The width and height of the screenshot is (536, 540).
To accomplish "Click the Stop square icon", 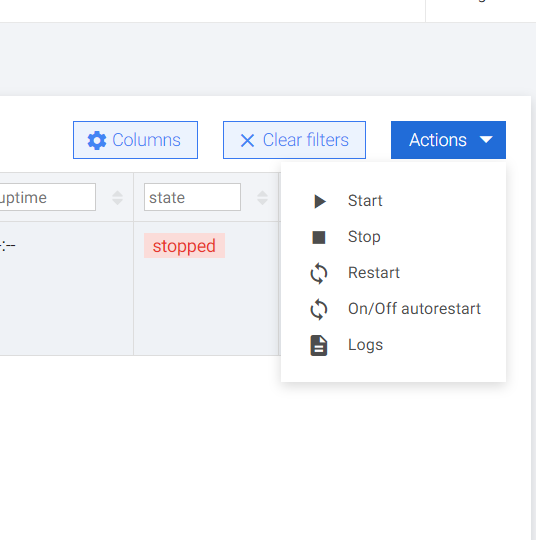I will pos(319,237).
